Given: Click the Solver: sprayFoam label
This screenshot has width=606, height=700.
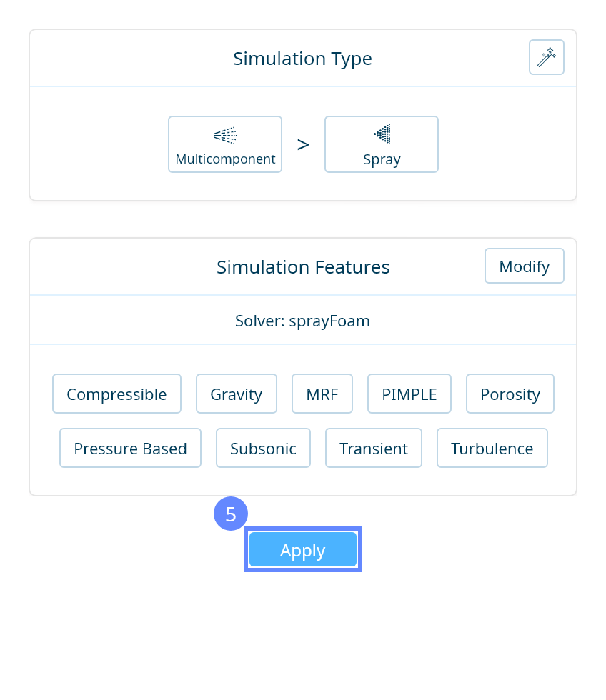Looking at the screenshot, I should 302,321.
